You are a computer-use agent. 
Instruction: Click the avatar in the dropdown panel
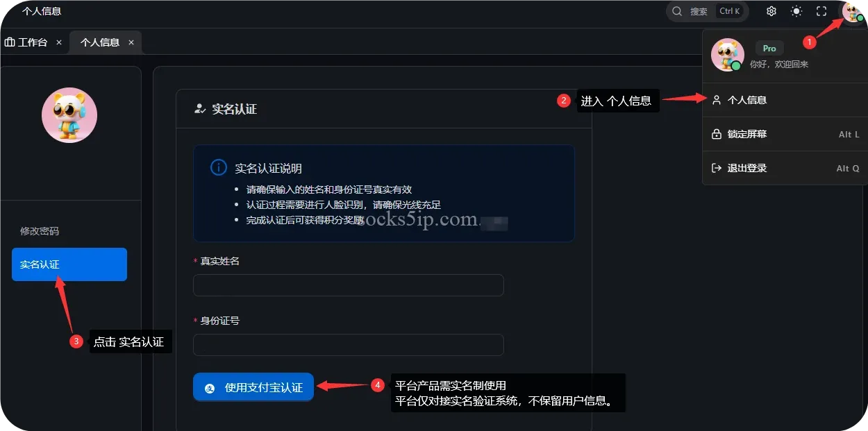pos(728,55)
